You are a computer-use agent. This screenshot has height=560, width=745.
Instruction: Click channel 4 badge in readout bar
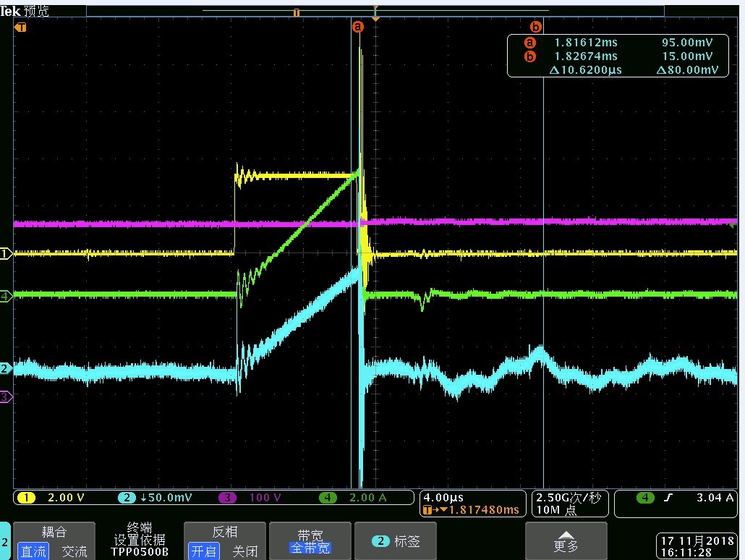[328, 498]
